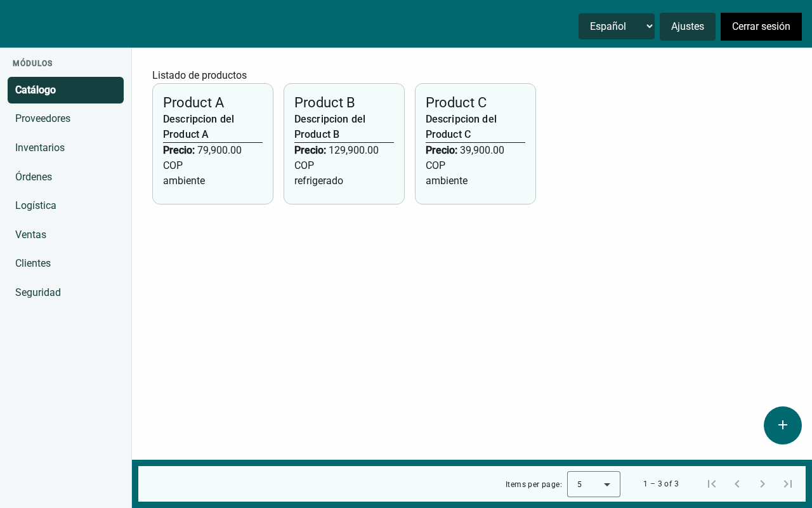Open the Product A card
The width and height of the screenshot is (812, 508).
coord(213,144)
